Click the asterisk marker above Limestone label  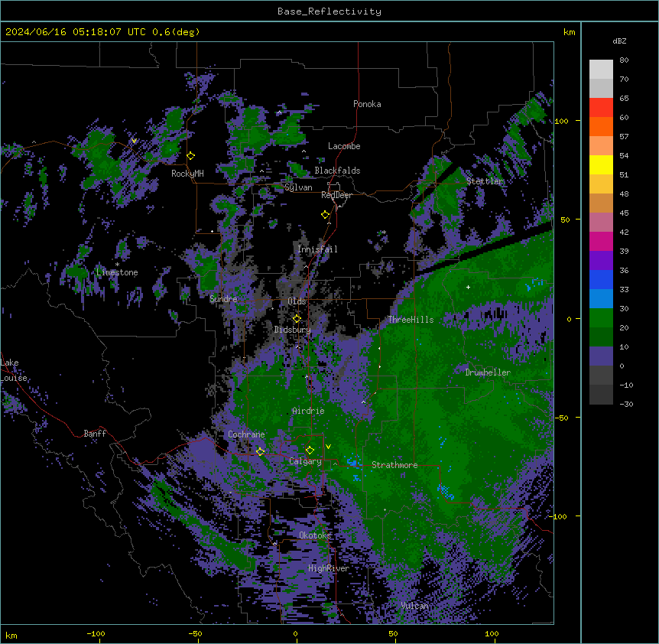[117, 265]
